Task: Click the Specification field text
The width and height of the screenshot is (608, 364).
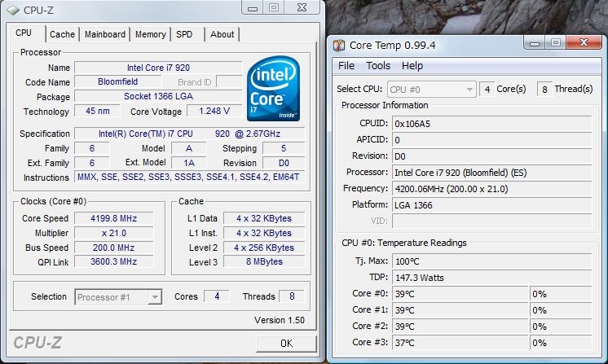Action: click(189, 134)
